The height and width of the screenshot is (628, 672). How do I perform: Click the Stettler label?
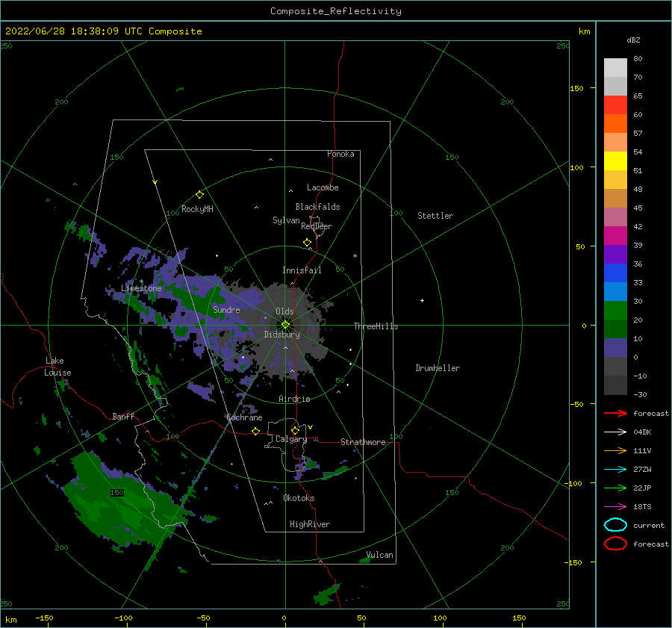(x=435, y=216)
